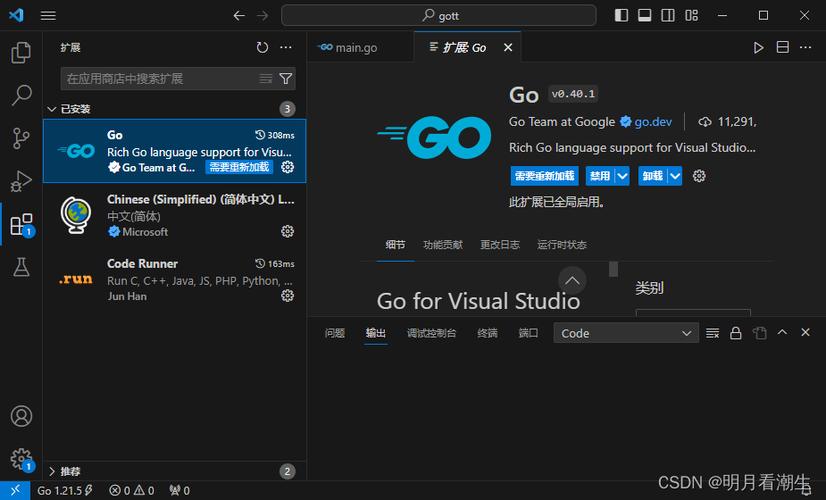Go forward with the right arrow

(x=262, y=15)
